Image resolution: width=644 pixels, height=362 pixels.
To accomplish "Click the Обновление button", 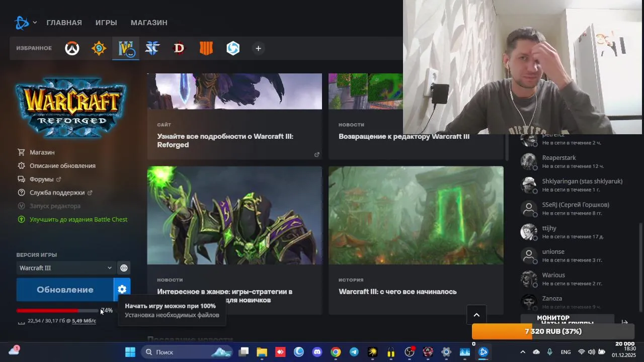I will point(65,290).
